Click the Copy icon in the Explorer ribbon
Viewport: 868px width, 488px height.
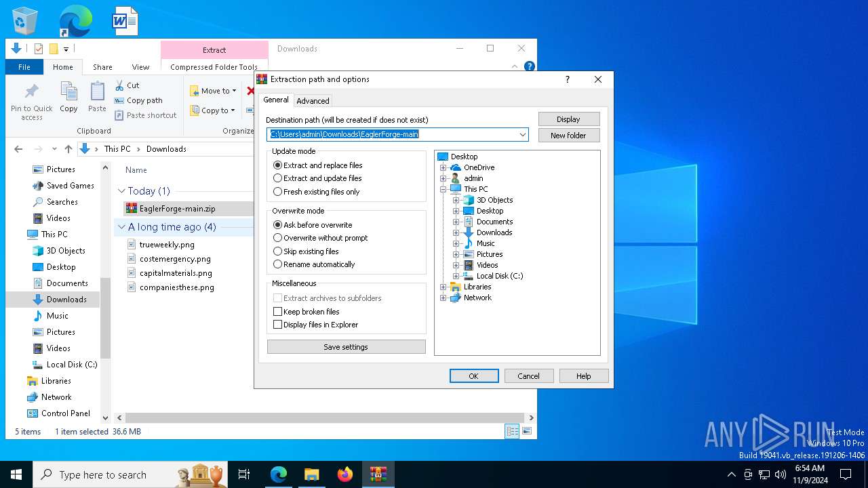(68, 91)
